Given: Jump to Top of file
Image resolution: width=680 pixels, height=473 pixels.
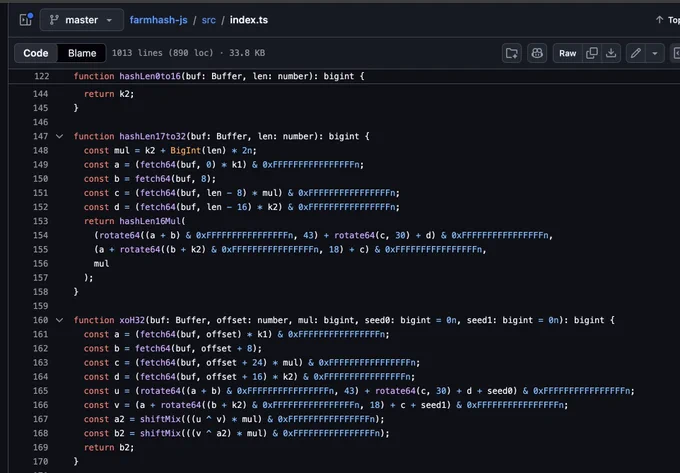Looking at the screenshot, I should [x=668, y=20].
